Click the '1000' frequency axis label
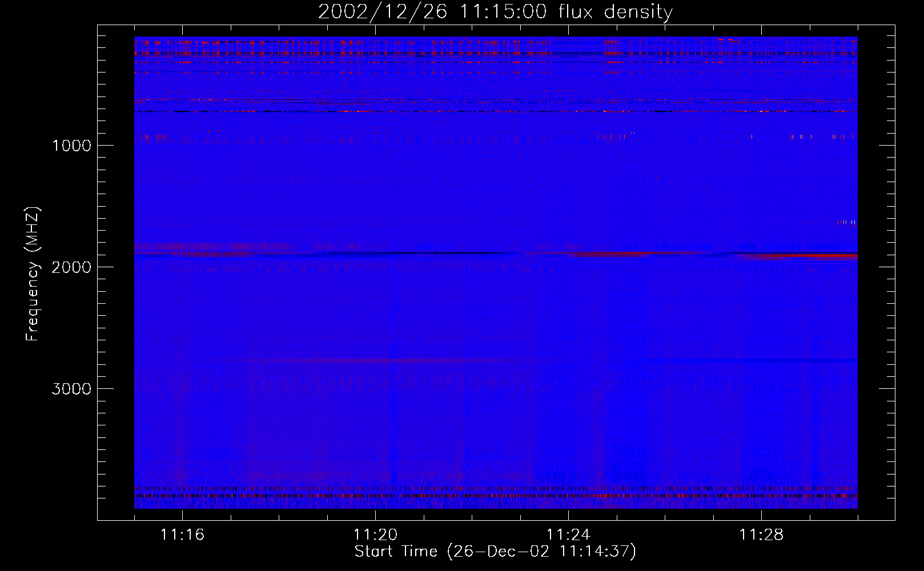Viewport: 924px width, 571px height. [x=71, y=146]
